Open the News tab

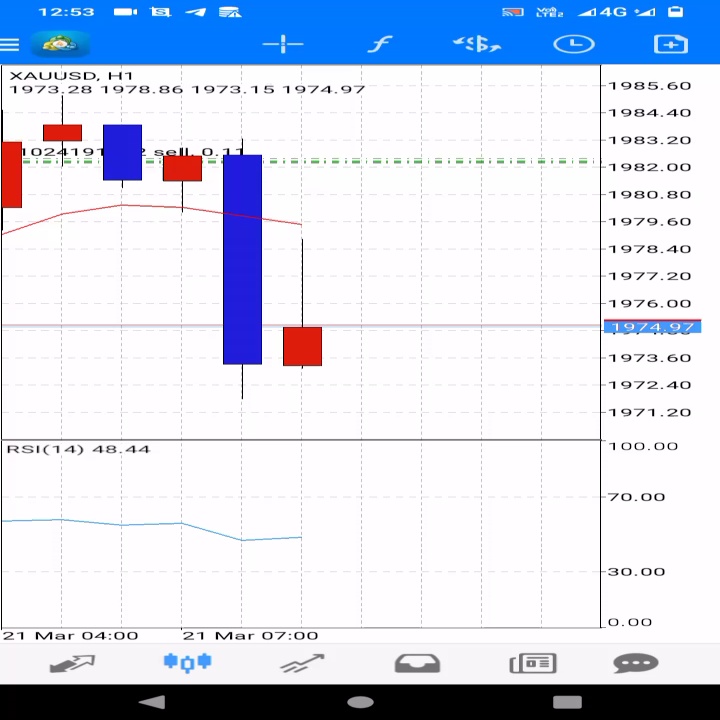pos(532,663)
